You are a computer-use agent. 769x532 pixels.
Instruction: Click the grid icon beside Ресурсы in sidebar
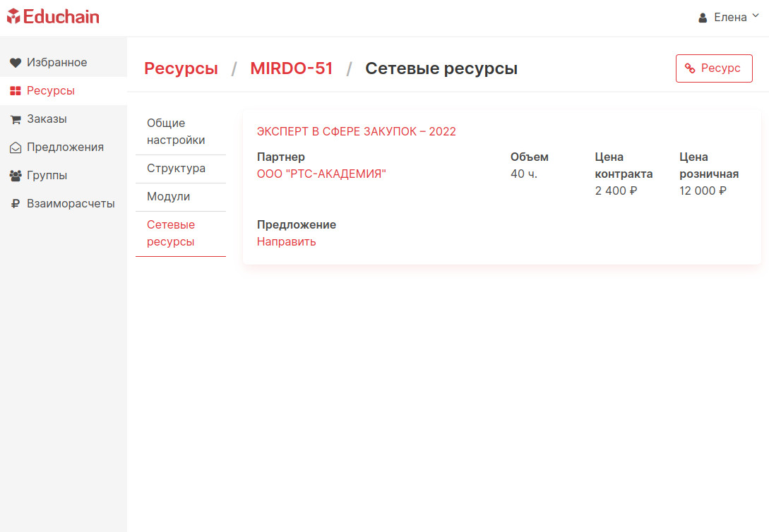click(16, 91)
